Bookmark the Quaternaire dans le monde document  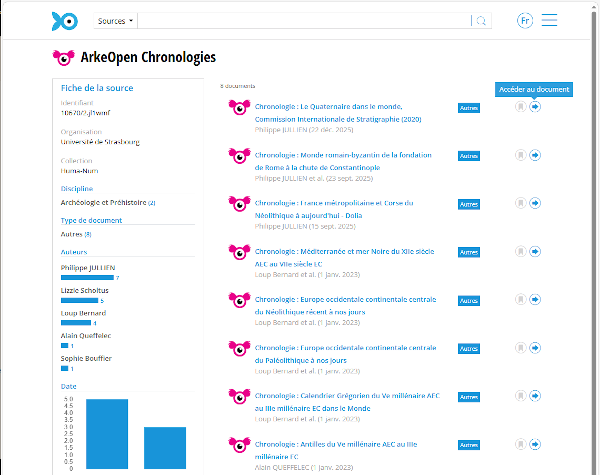coord(520,106)
